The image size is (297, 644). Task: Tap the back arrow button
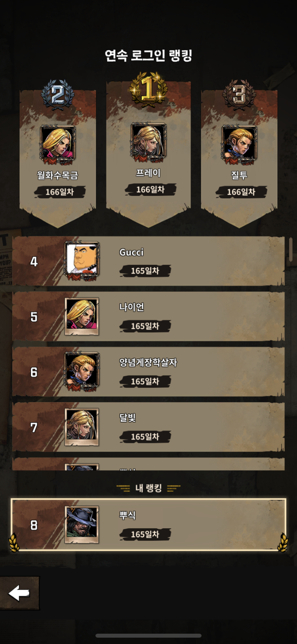pos(19,593)
